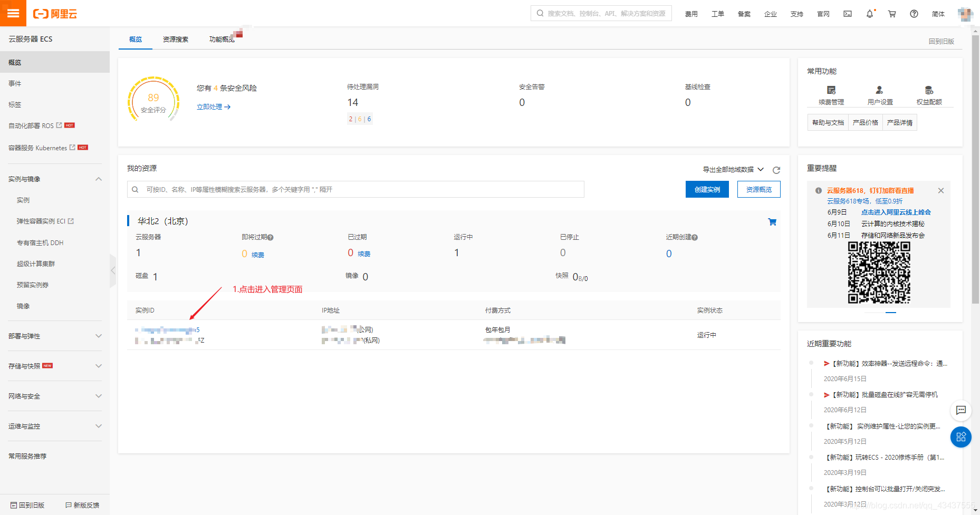Click 点击进入阿里云线上峰会 link
The width and height of the screenshot is (980, 515).
(x=896, y=212)
